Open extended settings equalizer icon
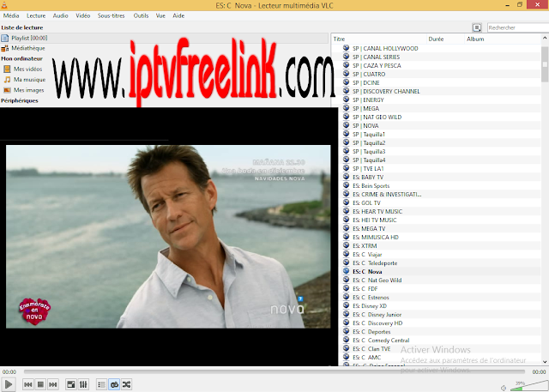Image resolution: width=549 pixels, height=392 pixels. [x=83, y=384]
